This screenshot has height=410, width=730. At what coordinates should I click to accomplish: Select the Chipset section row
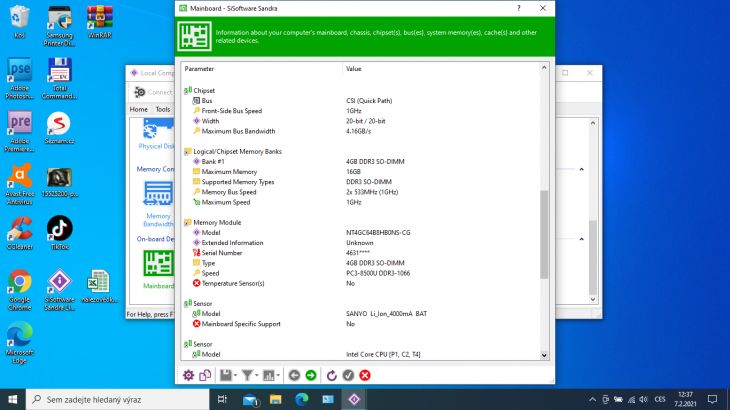204,90
